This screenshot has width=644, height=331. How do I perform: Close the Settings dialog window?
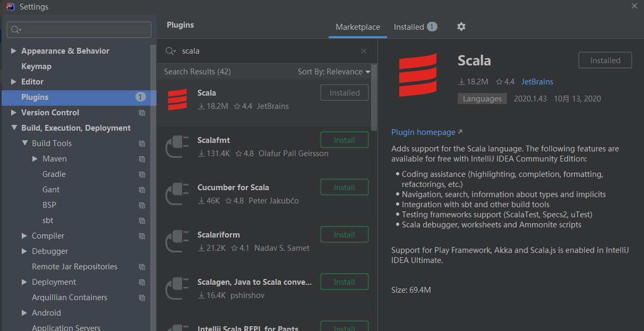[634, 6]
